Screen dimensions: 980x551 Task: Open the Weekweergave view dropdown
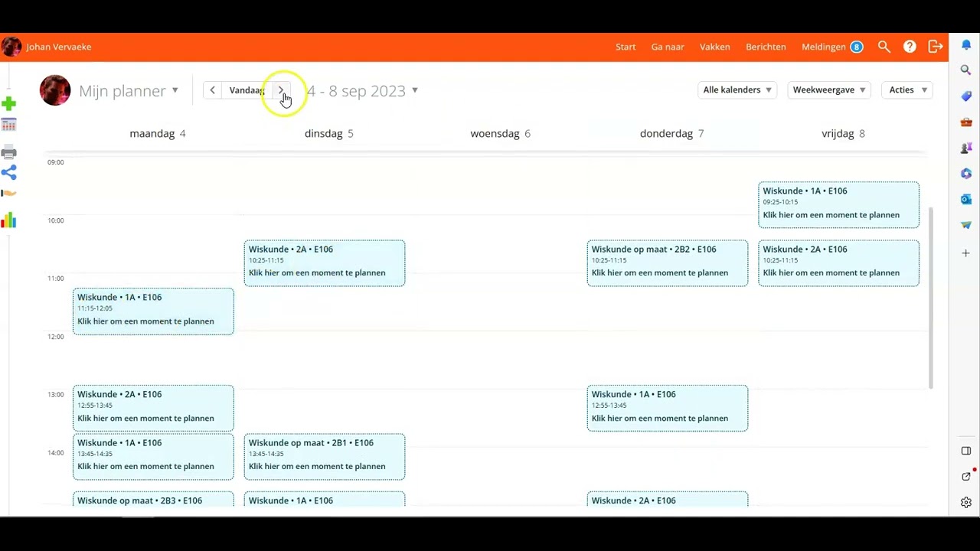pyautogui.click(x=829, y=90)
